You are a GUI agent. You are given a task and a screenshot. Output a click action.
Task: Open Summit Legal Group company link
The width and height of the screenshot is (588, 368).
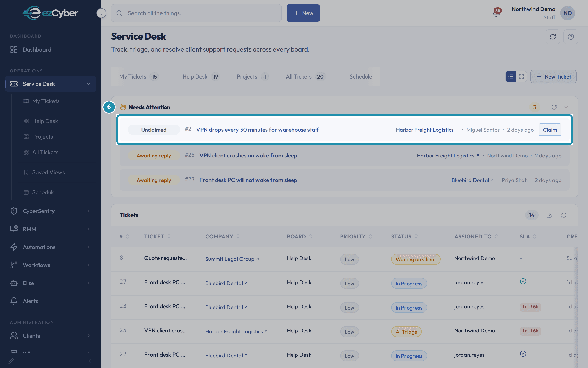232,259
